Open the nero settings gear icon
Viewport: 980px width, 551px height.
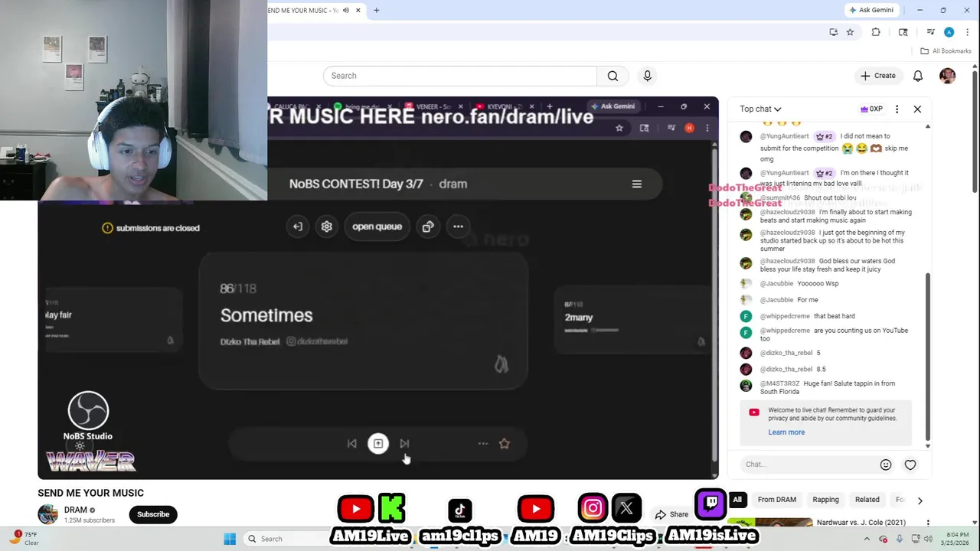coord(327,227)
